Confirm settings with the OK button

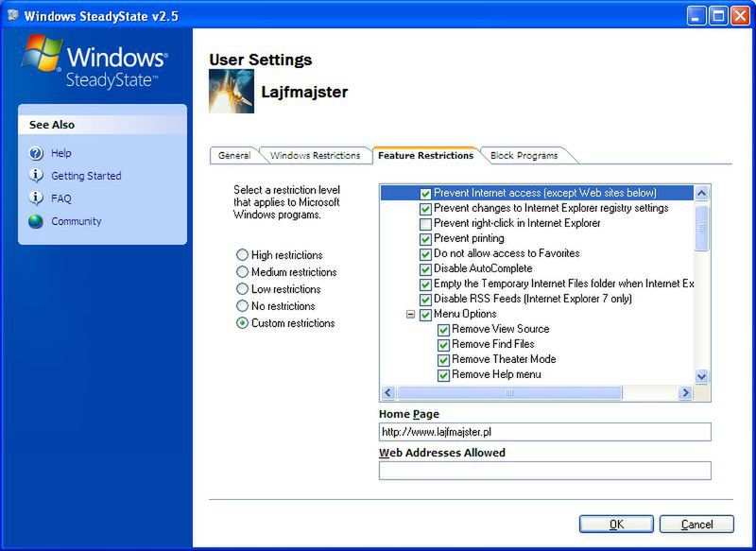point(616,524)
